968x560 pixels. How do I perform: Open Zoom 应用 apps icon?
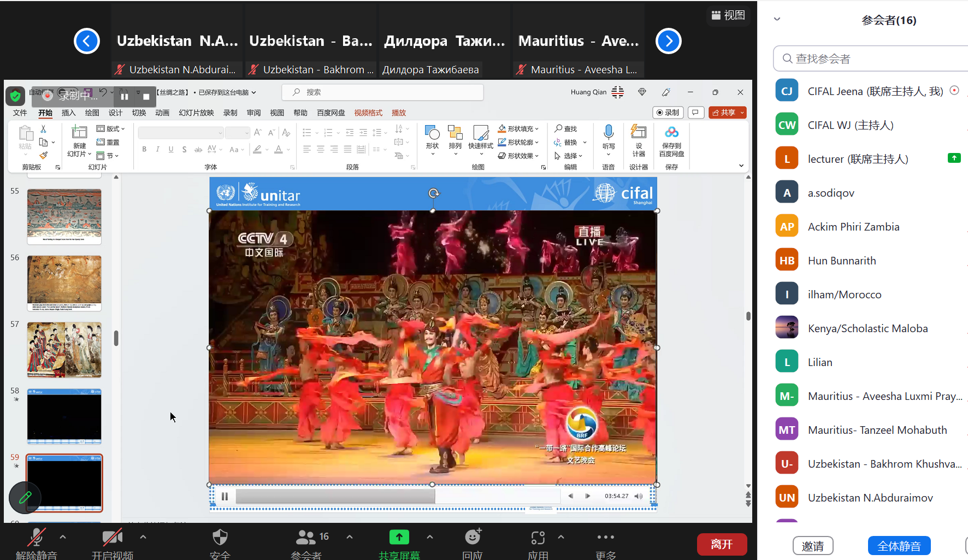coord(538,544)
